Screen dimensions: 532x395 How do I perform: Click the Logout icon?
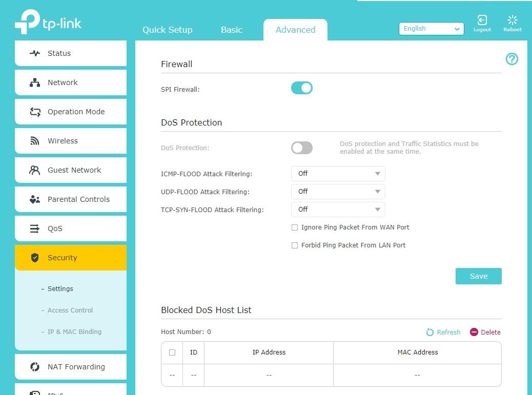(x=482, y=20)
